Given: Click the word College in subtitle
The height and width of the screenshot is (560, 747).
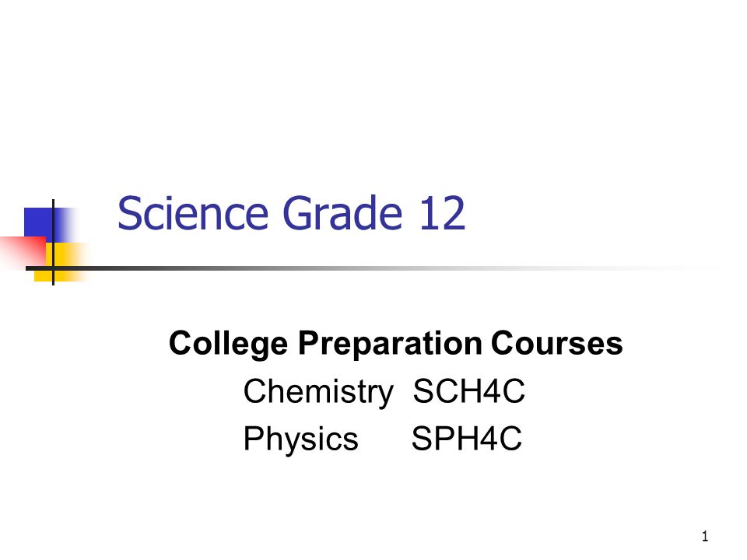Looking at the screenshot, I should (x=228, y=345).
